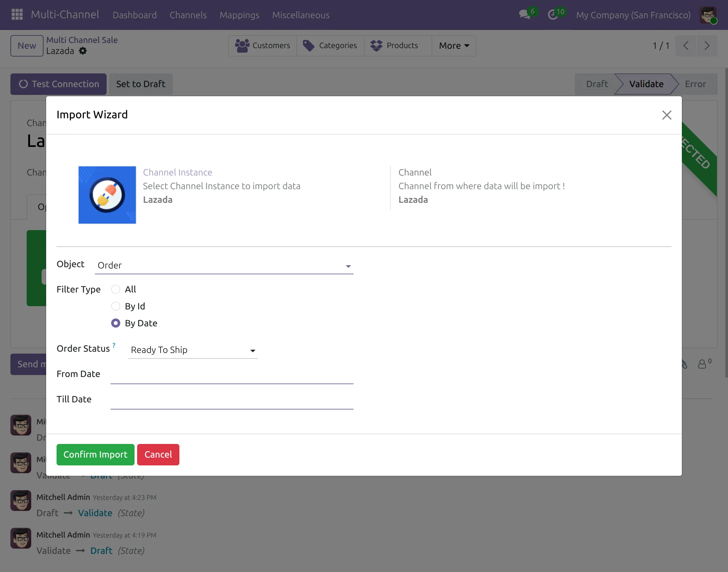This screenshot has height=572, width=728.
Task: Open the conversations chat bubble icon
Action: pos(525,15)
